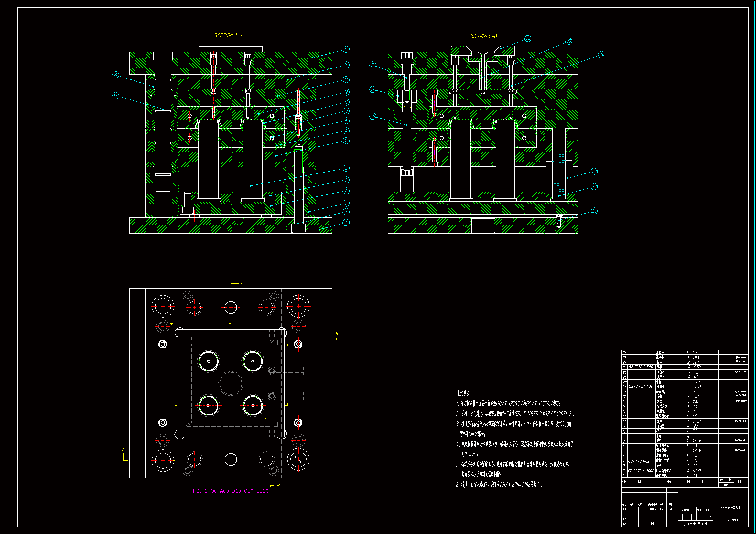Viewport: 756px width, 534px height.
Task: Select the xxx-000 drawing number in title block
Action: point(730,521)
